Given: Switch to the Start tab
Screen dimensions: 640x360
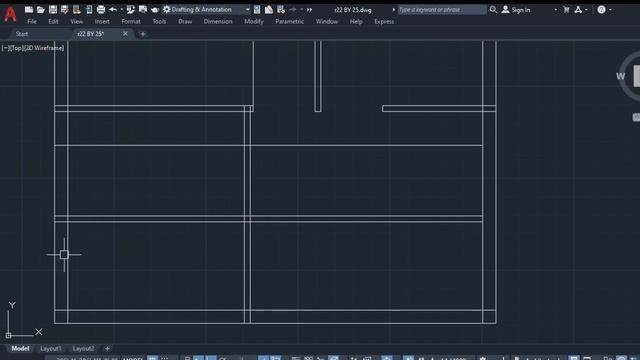Looking at the screenshot, I should [x=22, y=34].
